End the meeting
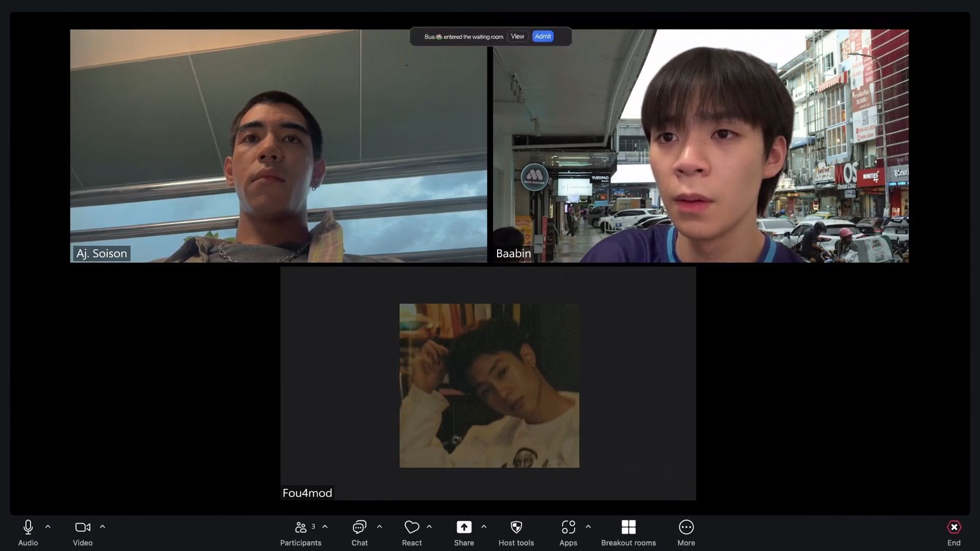980x551 pixels. click(953, 527)
